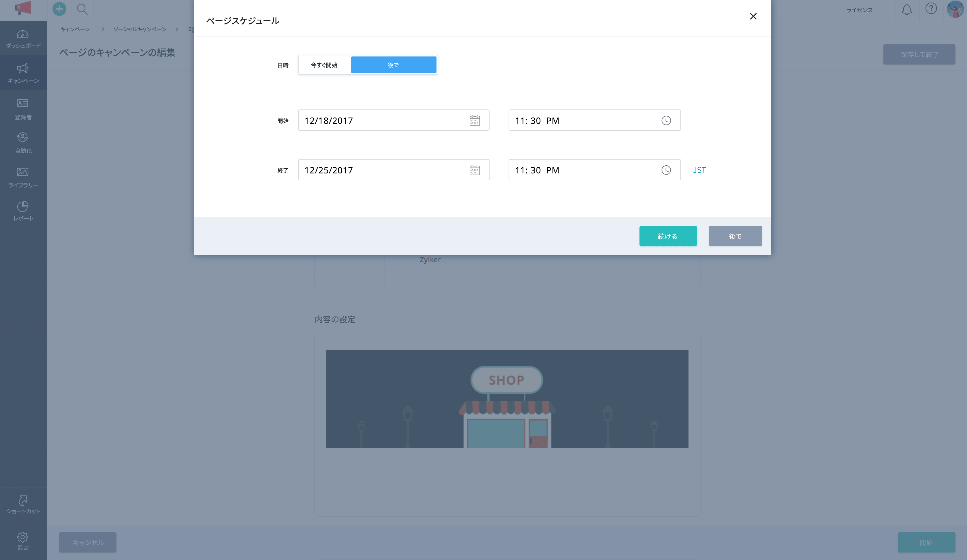Open the help question mark icon
Viewport: 967px width, 560px height.
coord(931,8)
